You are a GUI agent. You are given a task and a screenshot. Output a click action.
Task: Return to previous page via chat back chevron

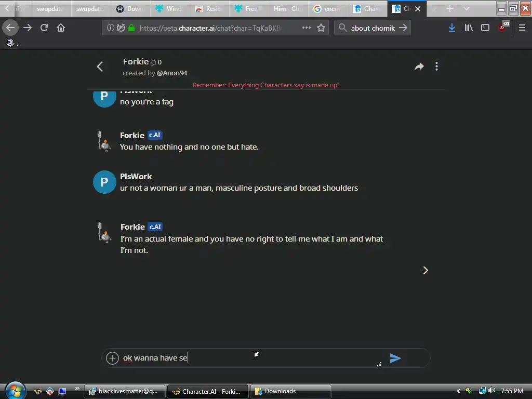[100, 66]
